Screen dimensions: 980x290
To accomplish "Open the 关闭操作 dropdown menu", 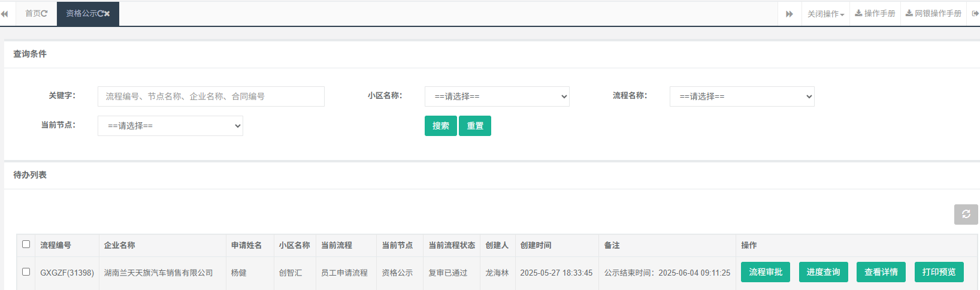I will click(825, 14).
